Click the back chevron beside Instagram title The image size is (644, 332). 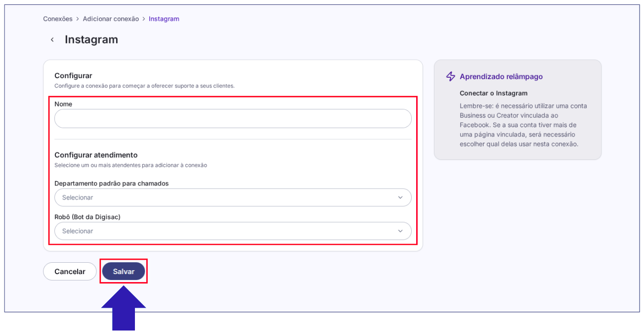tap(52, 40)
